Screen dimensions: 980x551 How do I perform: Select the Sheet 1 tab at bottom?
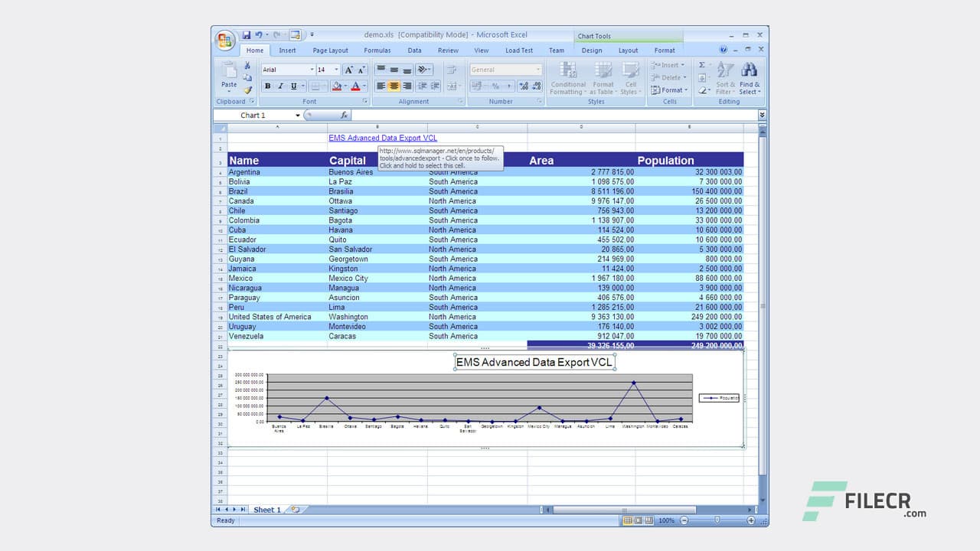click(266, 509)
